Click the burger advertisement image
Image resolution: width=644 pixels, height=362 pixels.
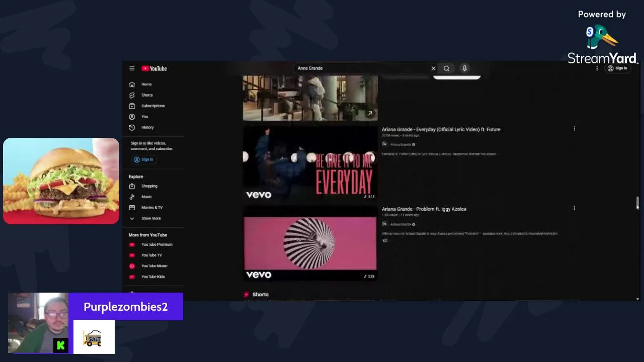click(61, 181)
